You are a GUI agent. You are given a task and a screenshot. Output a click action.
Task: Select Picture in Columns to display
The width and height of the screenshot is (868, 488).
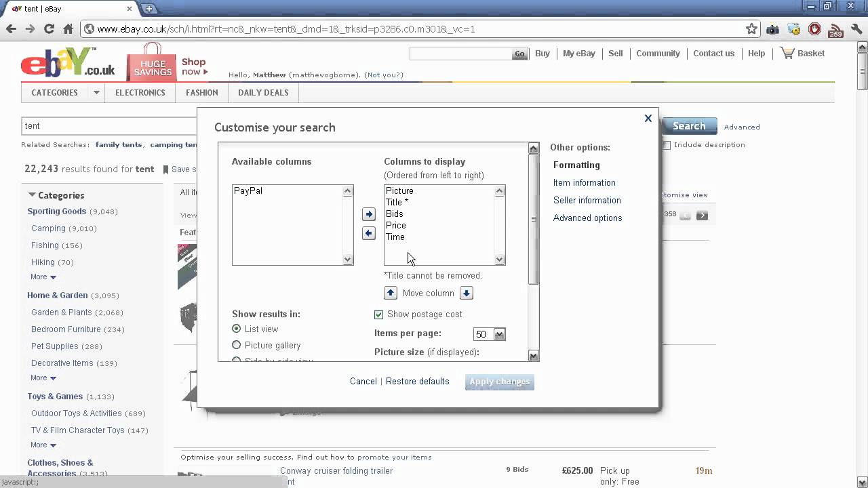tap(399, 191)
